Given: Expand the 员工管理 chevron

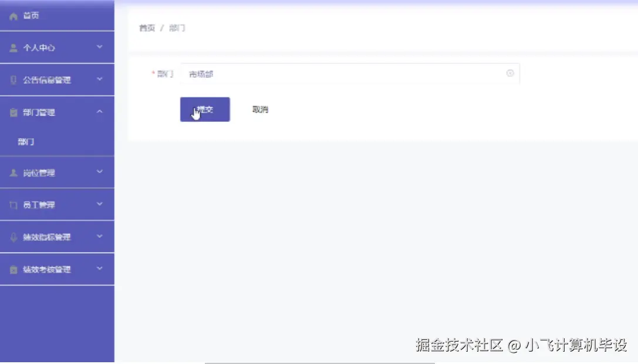Looking at the screenshot, I should pos(99,204).
